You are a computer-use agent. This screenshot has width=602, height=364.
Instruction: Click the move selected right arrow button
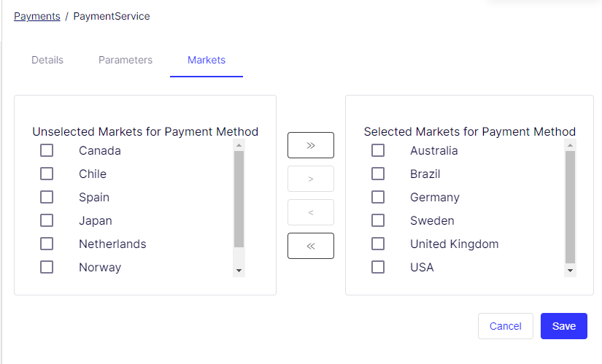tap(311, 179)
